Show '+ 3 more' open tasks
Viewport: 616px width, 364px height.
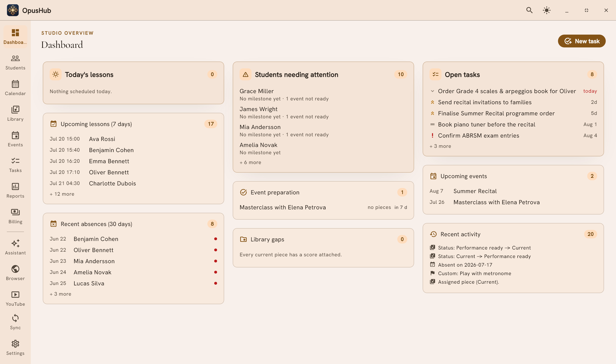pyautogui.click(x=440, y=146)
